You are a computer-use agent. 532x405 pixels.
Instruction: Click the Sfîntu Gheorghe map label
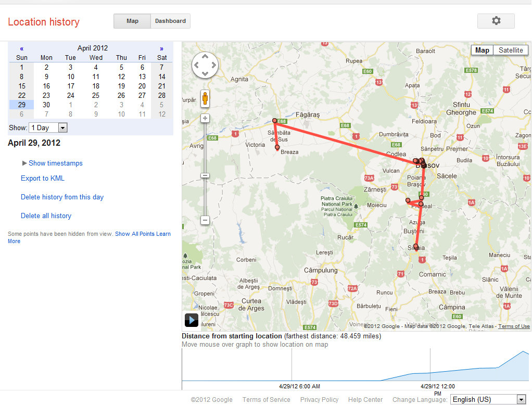tap(461, 109)
